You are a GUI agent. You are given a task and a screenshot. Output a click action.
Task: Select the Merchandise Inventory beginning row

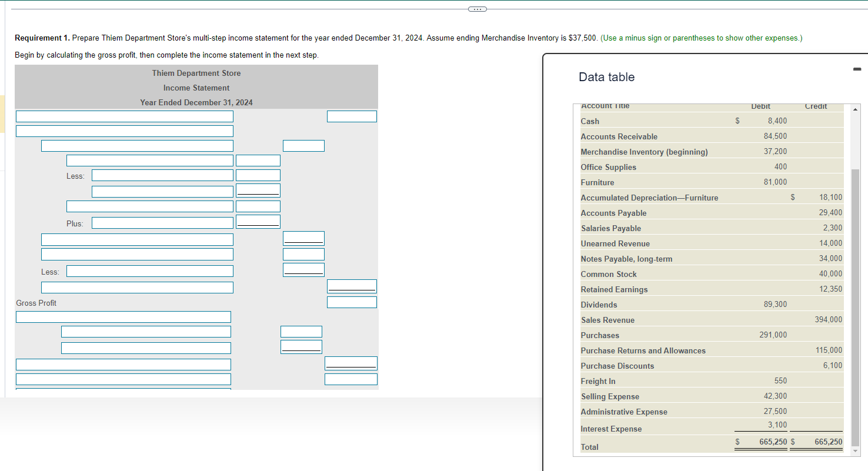coord(647,152)
